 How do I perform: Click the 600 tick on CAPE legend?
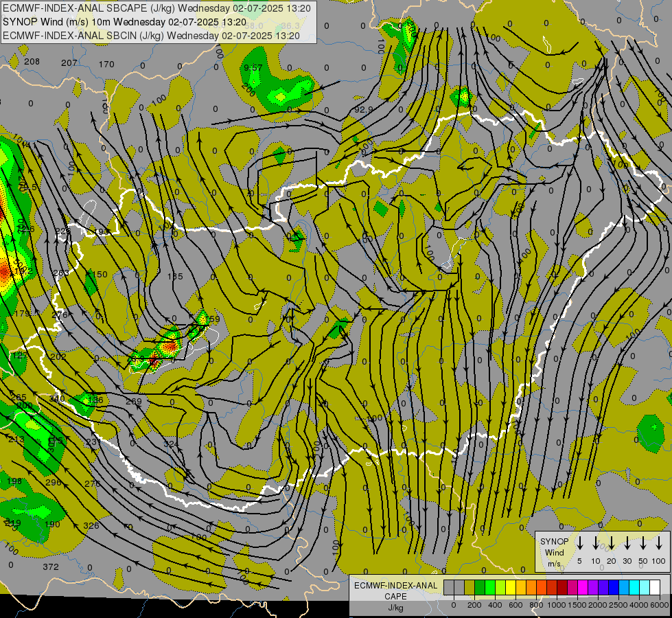(x=515, y=605)
